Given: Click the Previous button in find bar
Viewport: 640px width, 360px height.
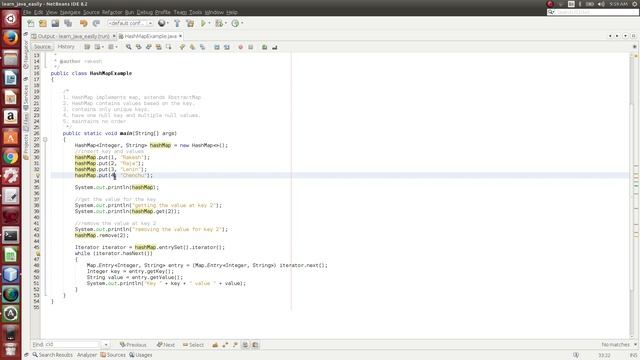Looking at the screenshot, I should click(x=133, y=345).
